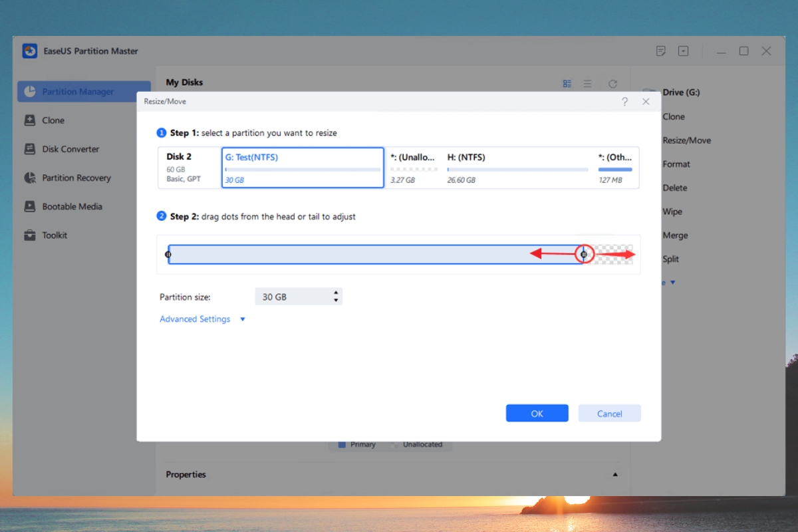
Task: Choose Split in the right panel
Action: 671,259
